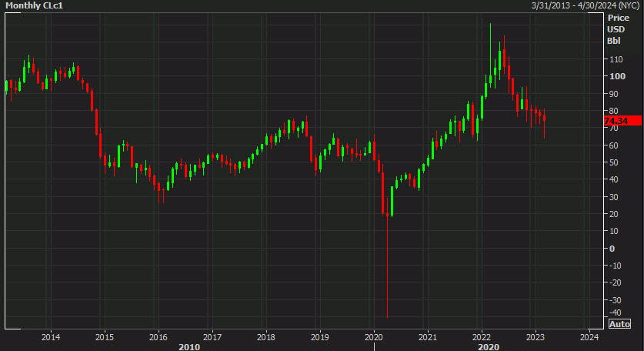This screenshot has width=644, height=351.
Task: Click the Price USD Bbl axis label
Action: click(618, 29)
